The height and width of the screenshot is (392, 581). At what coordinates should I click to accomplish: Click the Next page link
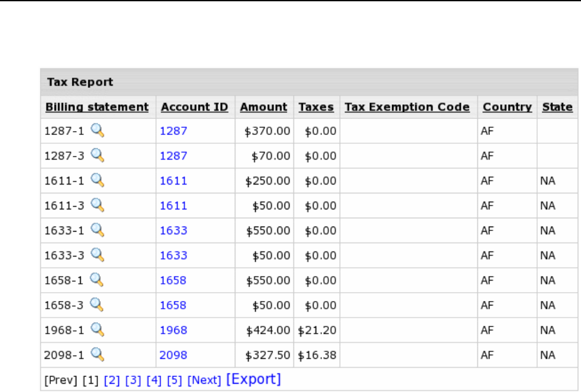(x=204, y=381)
